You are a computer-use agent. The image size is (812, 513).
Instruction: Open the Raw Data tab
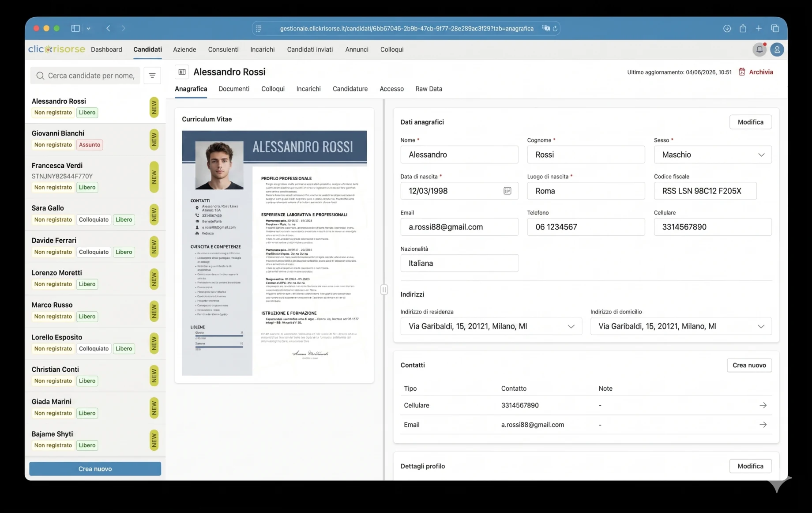coord(429,89)
